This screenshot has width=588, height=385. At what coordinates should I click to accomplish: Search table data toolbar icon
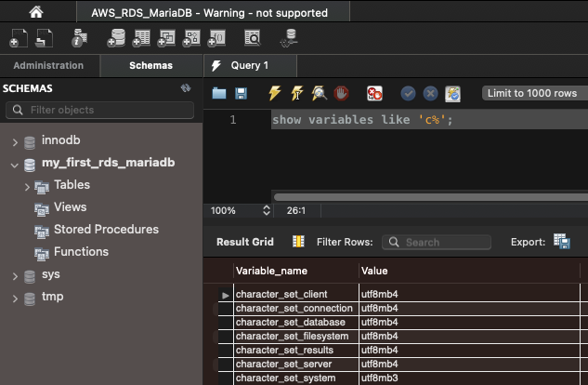253,38
